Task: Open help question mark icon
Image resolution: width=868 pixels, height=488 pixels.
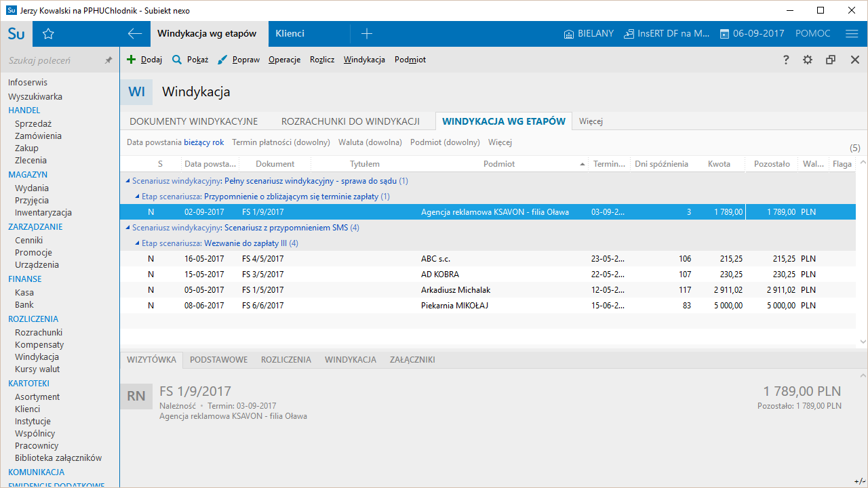Action: [x=786, y=60]
